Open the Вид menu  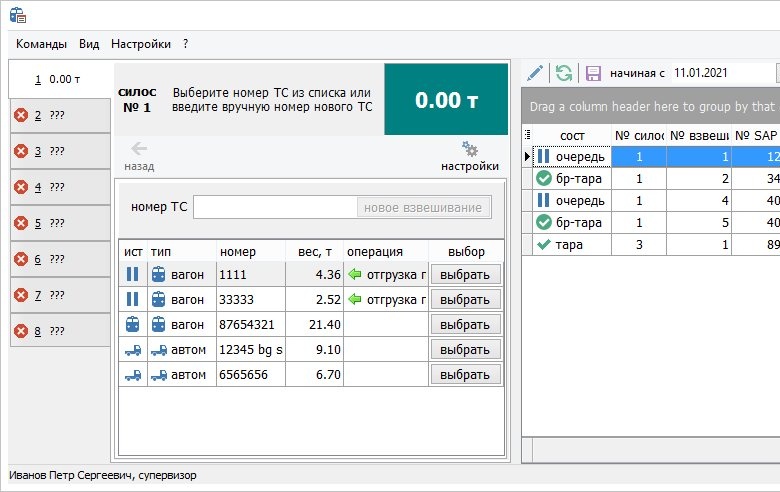click(89, 44)
